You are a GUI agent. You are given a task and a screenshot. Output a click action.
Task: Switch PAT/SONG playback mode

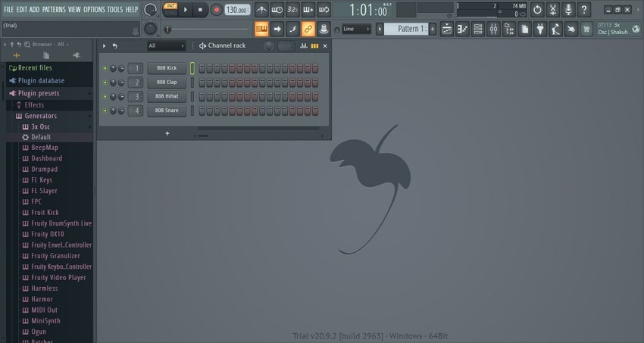[170, 9]
